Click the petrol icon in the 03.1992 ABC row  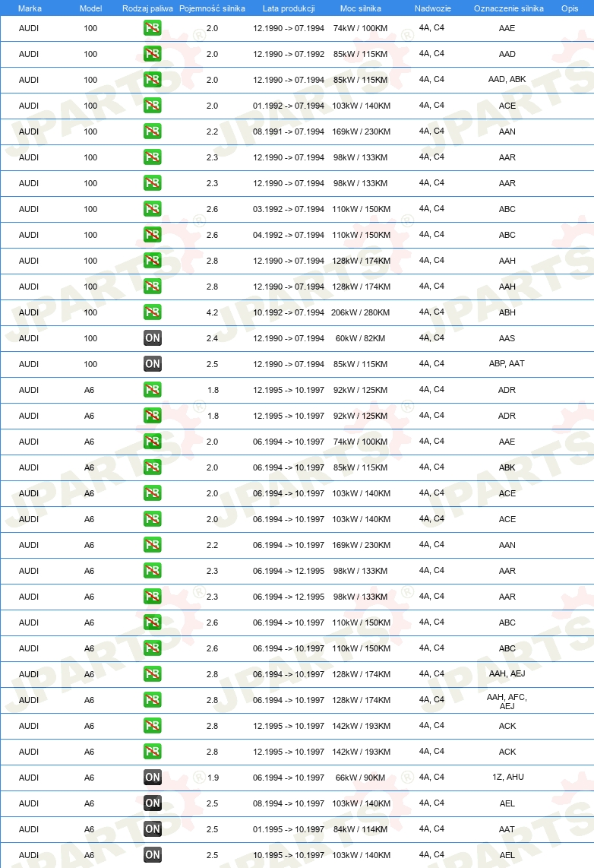pyautogui.click(x=152, y=209)
